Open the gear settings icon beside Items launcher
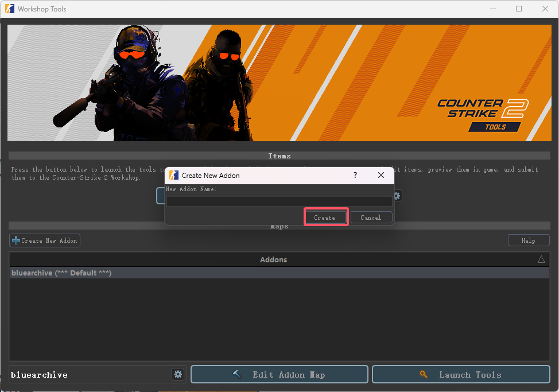The height and width of the screenshot is (392, 559). (397, 196)
